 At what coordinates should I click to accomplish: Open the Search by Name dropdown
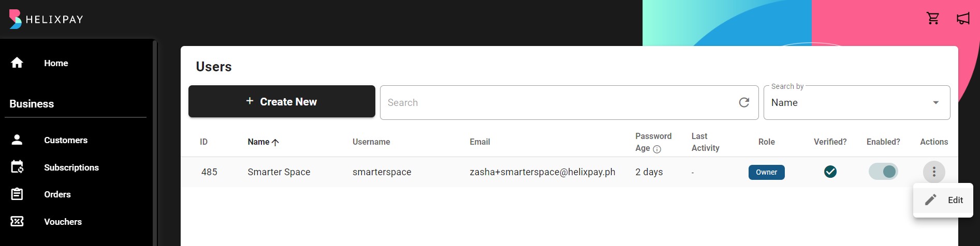857,102
